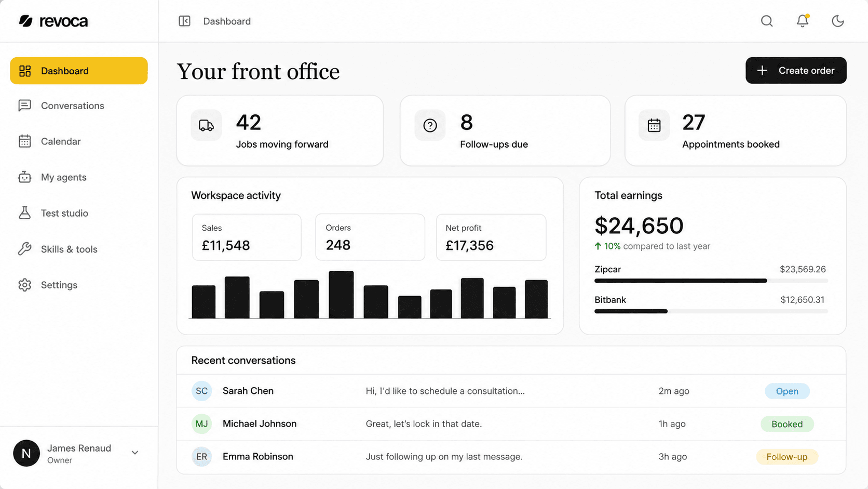This screenshot has height=489, width=868.
Task: Click the Booked status badge
Action: [x=787, y=424]
